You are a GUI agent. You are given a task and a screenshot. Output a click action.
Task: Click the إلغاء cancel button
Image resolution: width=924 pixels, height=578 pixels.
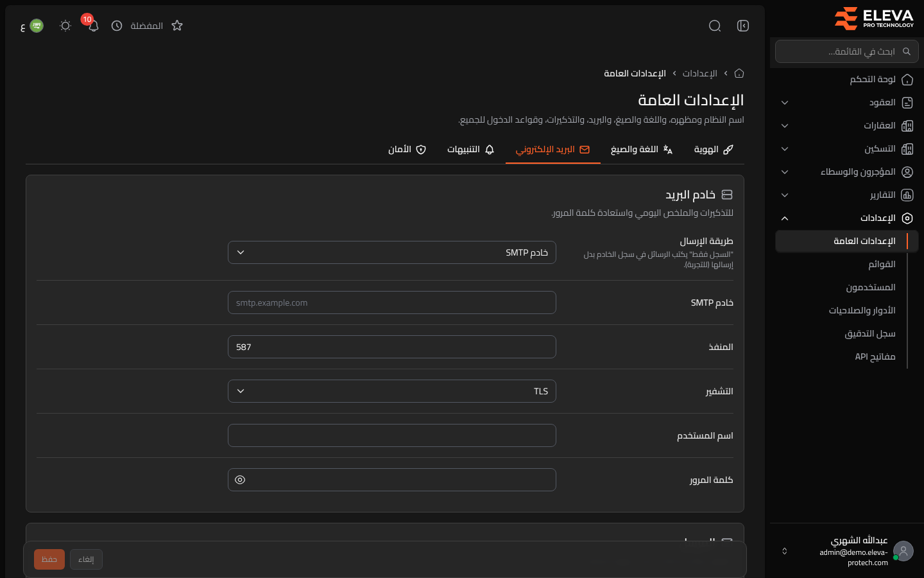pos(86,559)
